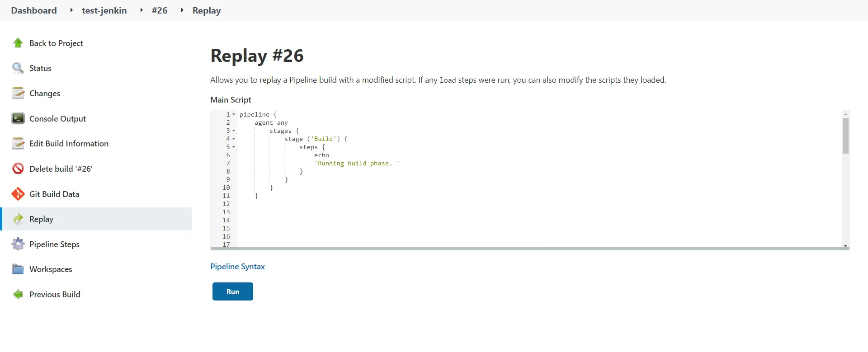868x352 pixels.
Task: Click the red Delete build icon
Action: click(x=18, y=169)
